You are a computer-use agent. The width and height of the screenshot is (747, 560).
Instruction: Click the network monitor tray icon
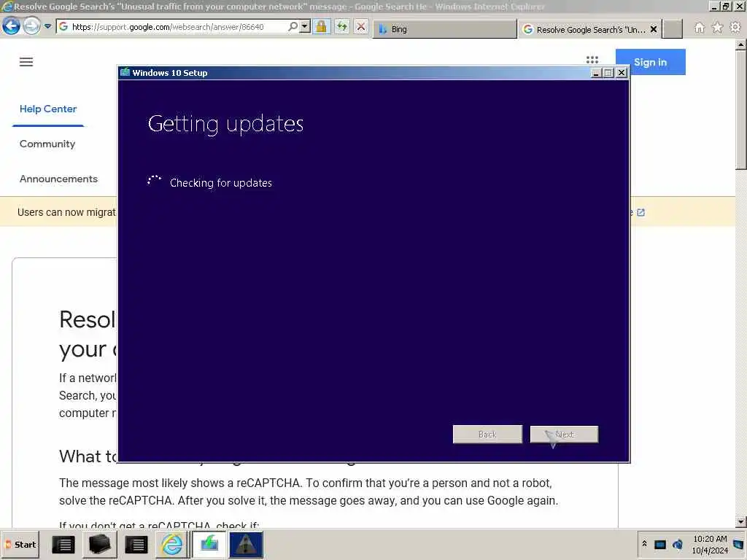pos(659,544)
